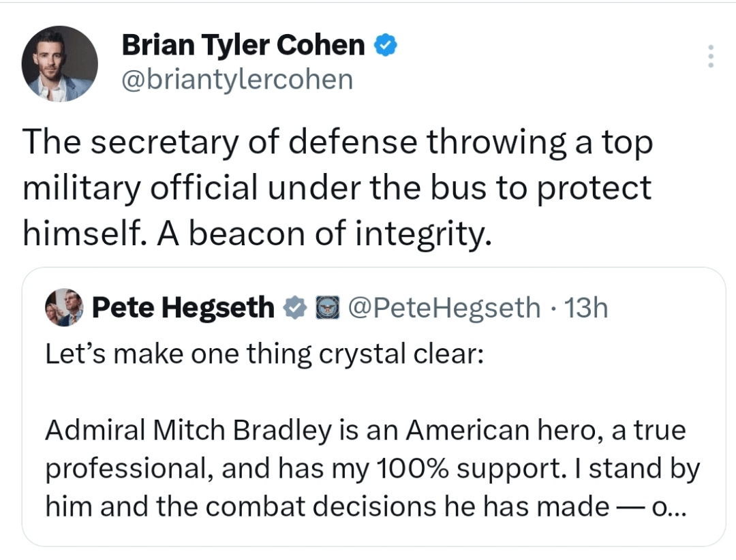Click Pete Hegseth's gray verified checkmark
The image size is (736, 560).
point(294,309)
